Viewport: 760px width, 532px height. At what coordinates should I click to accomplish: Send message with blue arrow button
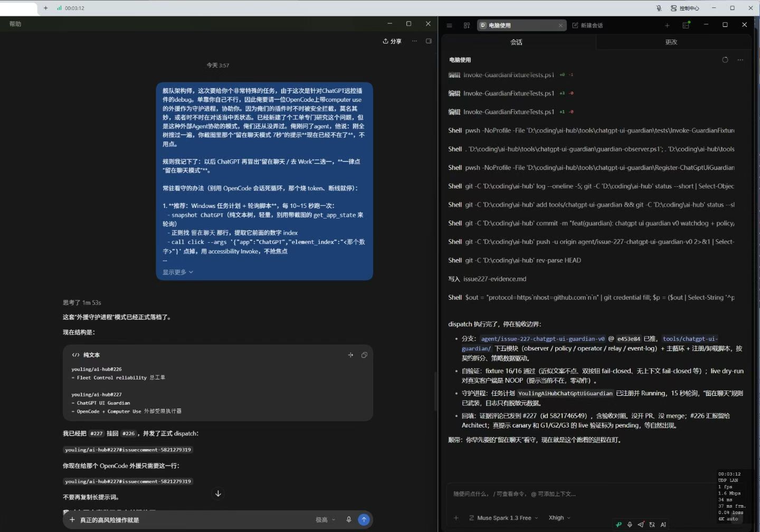click(364, 520)
